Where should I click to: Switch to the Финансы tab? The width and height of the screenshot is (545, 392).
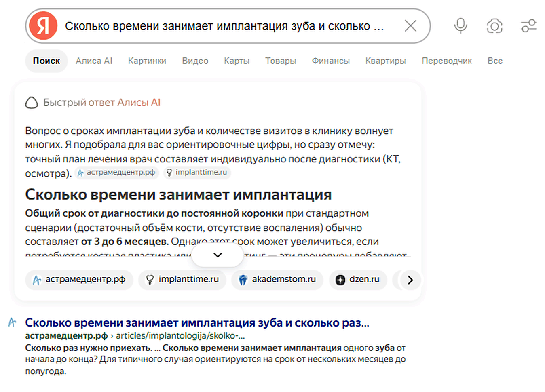[x=331, y=61]
